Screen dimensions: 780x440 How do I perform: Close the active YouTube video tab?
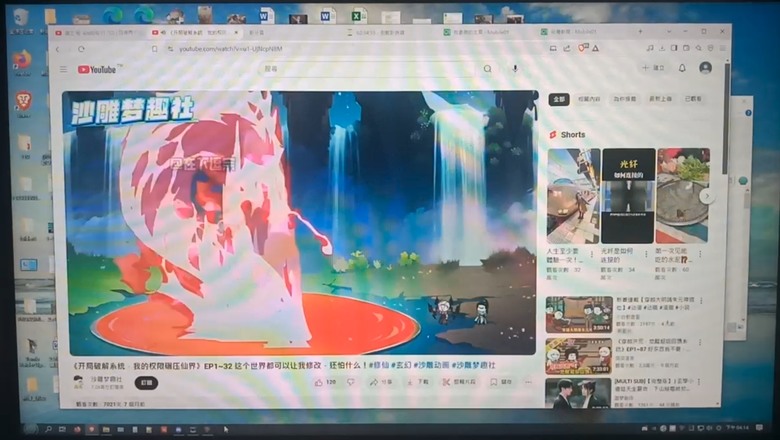[236, 32]
